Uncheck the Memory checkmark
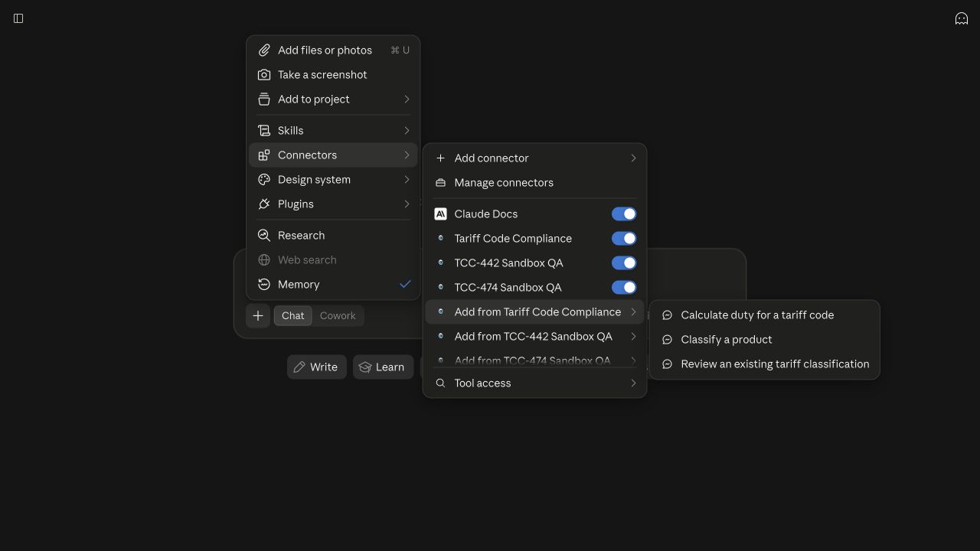This screenshot has height=551, width=980. pos(406,285)
